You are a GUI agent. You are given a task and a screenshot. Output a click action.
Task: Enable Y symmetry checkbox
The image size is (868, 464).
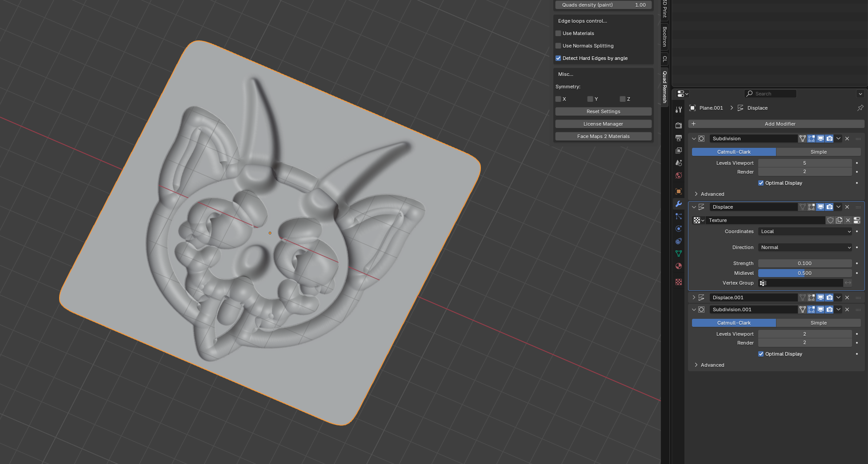[590, 99]
